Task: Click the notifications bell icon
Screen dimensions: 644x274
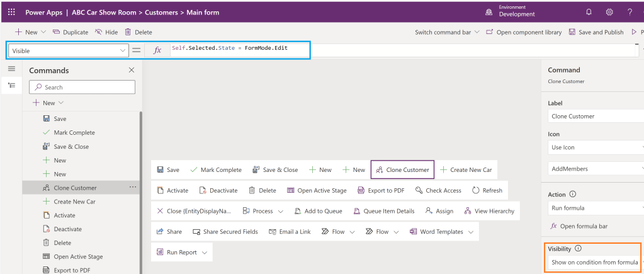Action: 589,12
